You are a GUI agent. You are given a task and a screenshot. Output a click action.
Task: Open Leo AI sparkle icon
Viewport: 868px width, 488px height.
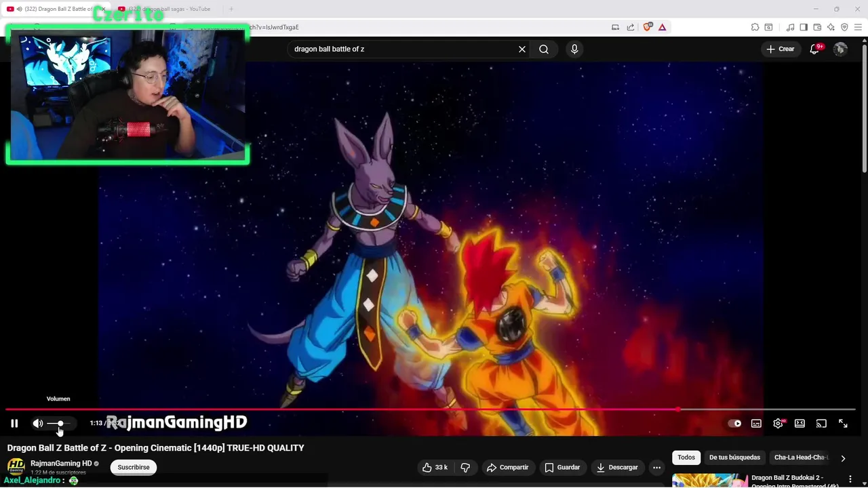[x=831, y=27]
